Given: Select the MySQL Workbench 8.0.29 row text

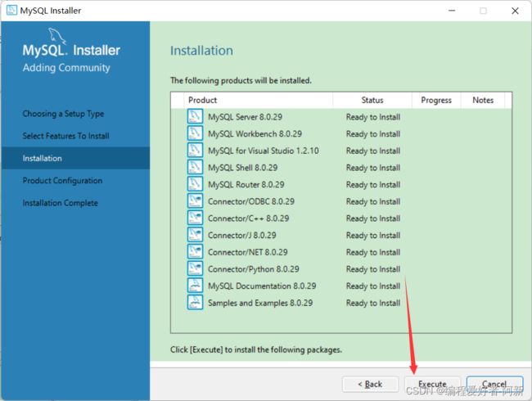Looking at the screenshot, I should click(x=255, y=134).
